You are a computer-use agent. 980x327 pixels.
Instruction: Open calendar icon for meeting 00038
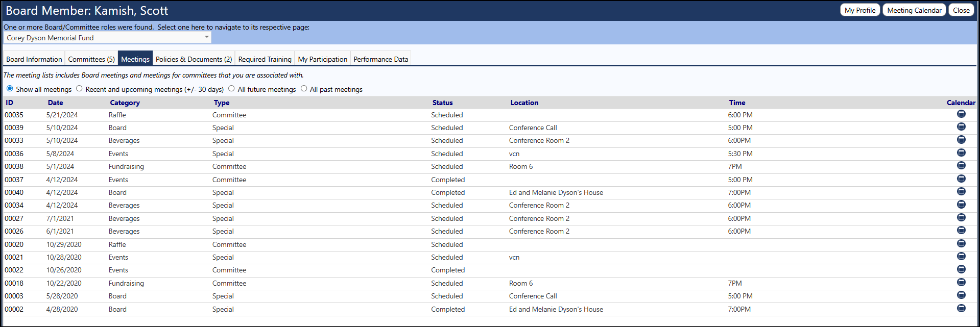pyautogui.click(x=961, y=165)
